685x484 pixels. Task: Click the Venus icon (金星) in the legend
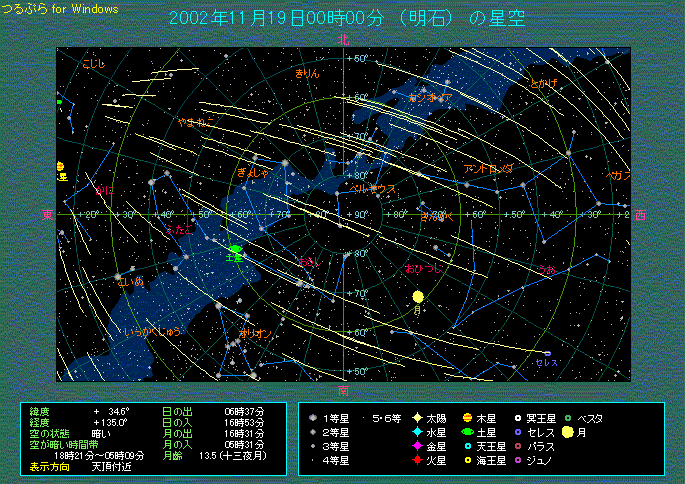tap(416, 446)
